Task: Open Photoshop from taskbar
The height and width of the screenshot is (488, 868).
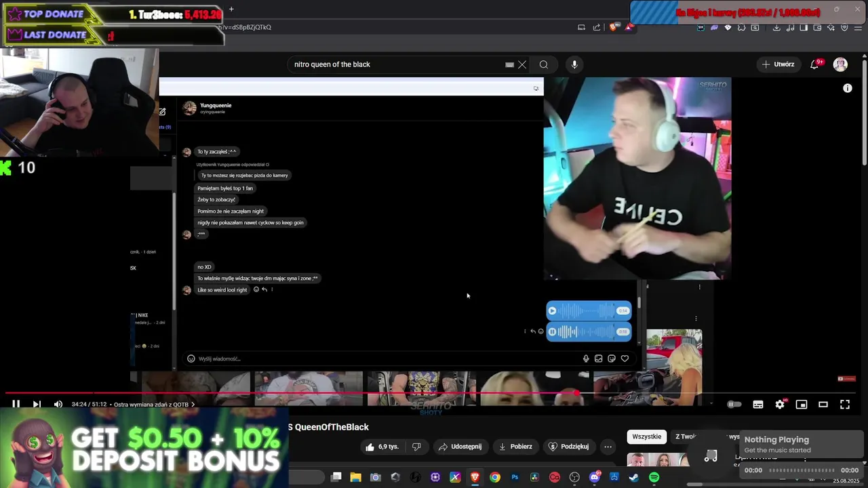Action: [515, 478]
